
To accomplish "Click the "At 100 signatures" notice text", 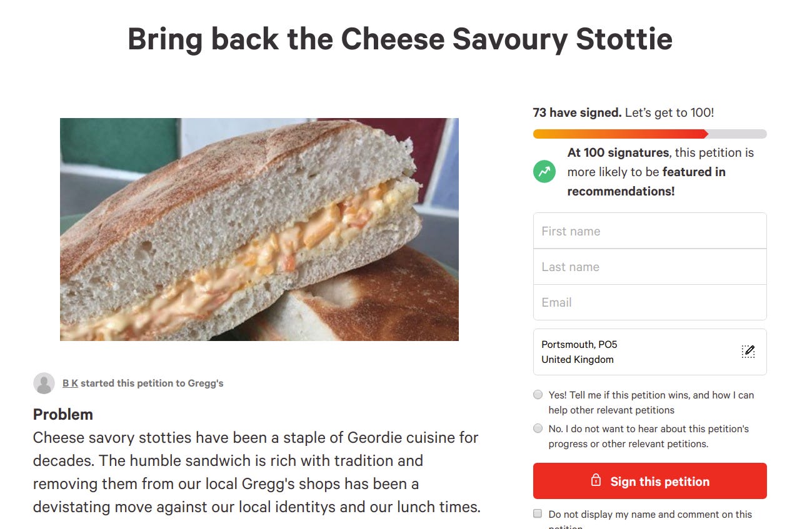I will click(659, 172).
